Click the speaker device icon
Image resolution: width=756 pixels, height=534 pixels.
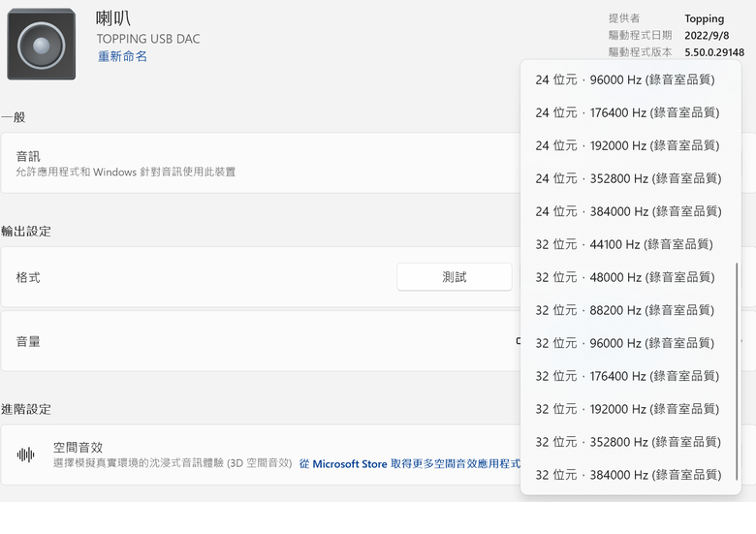click(x=42, y=44)
